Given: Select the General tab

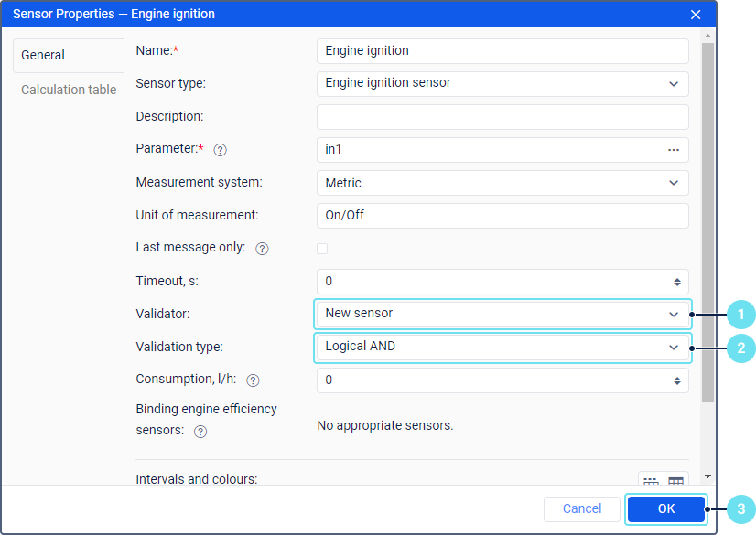Looking at the screenshot, I should coord(43,55).
